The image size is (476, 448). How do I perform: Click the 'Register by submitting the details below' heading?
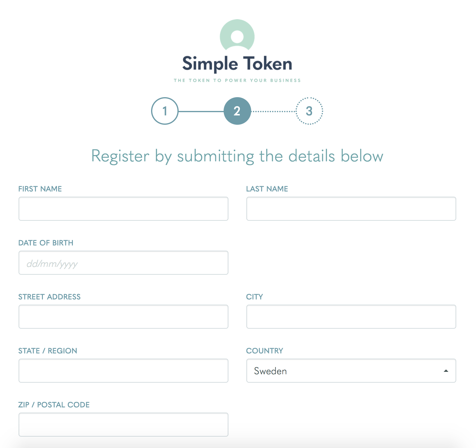(237, 156)
